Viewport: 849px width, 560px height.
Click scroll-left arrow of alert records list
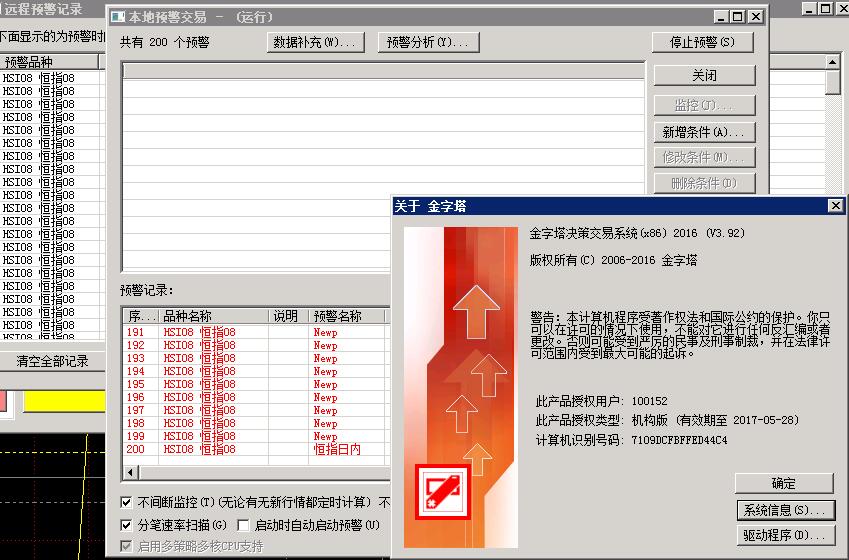pos(130,472)
